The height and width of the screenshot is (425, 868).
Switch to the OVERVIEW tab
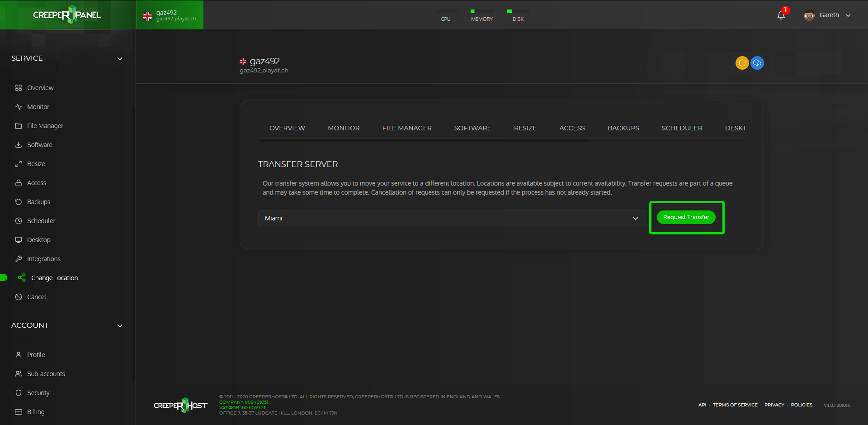pos(287,128)
